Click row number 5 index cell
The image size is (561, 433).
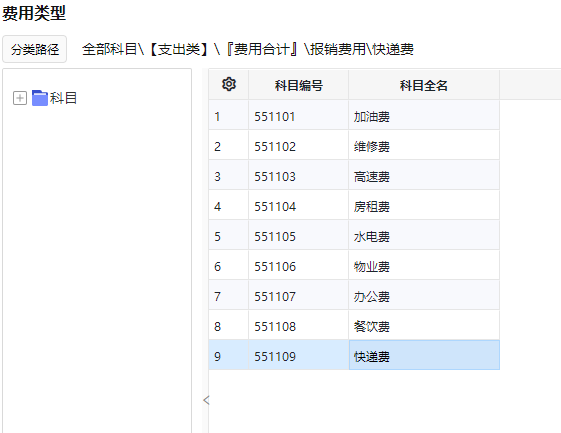(x=228, y=237)
